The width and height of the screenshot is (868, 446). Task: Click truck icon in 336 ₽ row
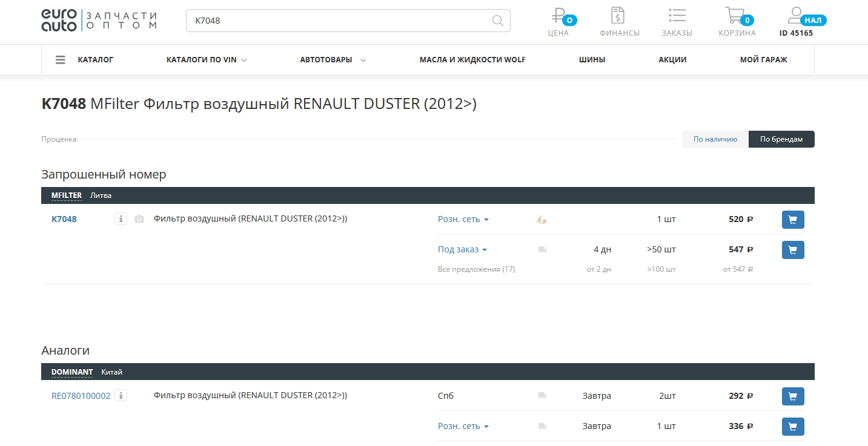coord(542,426)
